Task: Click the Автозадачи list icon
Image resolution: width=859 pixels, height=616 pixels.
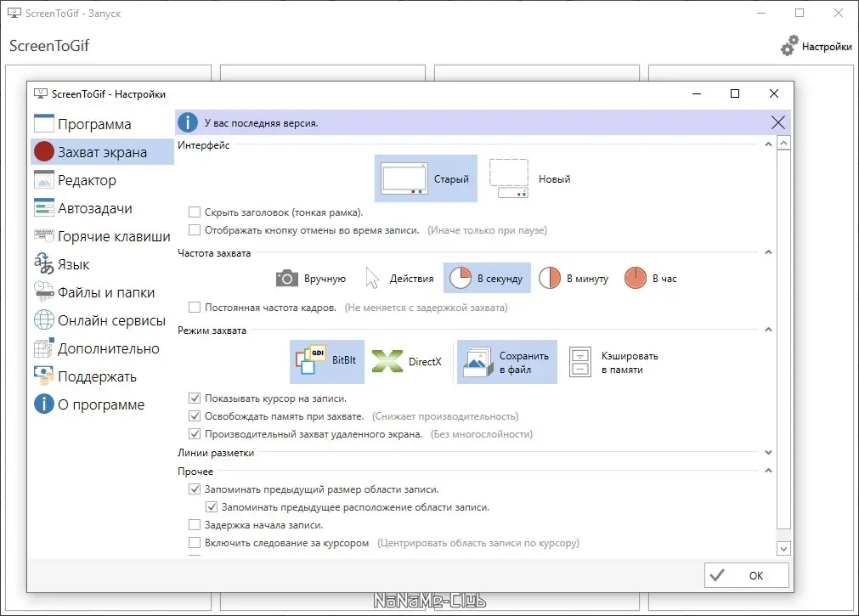Action: point(44,207)
